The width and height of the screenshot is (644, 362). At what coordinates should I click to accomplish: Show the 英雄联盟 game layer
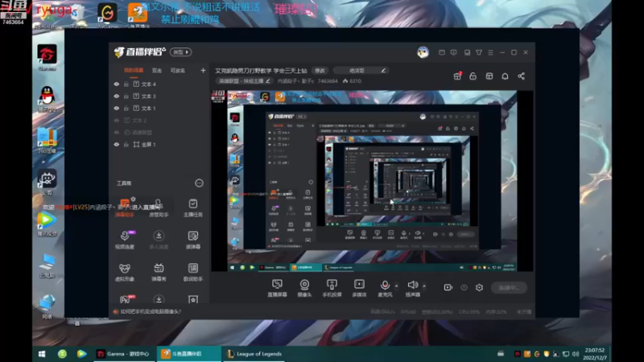click(117, 133)
